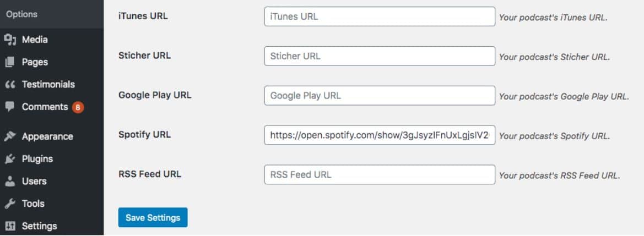Click the Appearance paintbrush icon
644x236 pixels.
pyautogui.click(x=9, y=136)
